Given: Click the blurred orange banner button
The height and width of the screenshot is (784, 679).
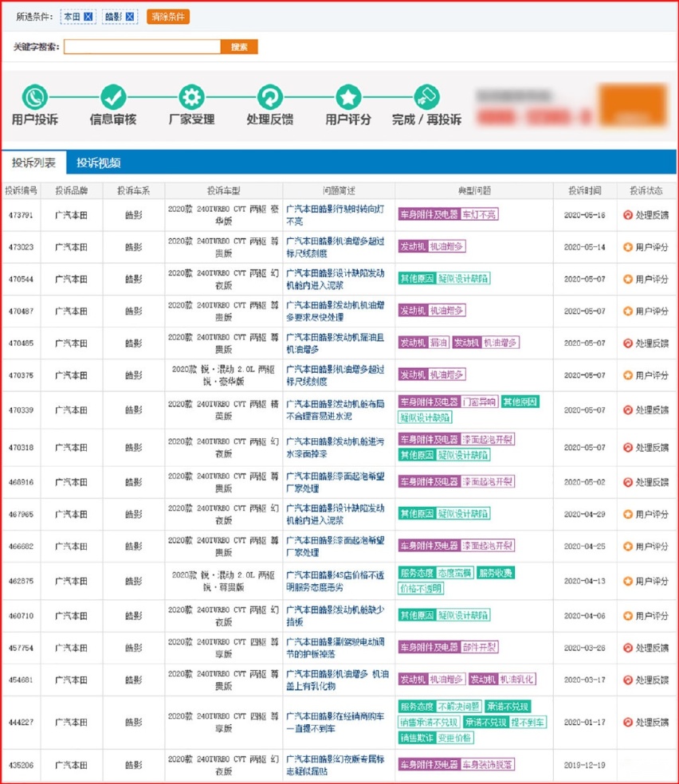Looking at the screenshot, I should tap(633, 105).
